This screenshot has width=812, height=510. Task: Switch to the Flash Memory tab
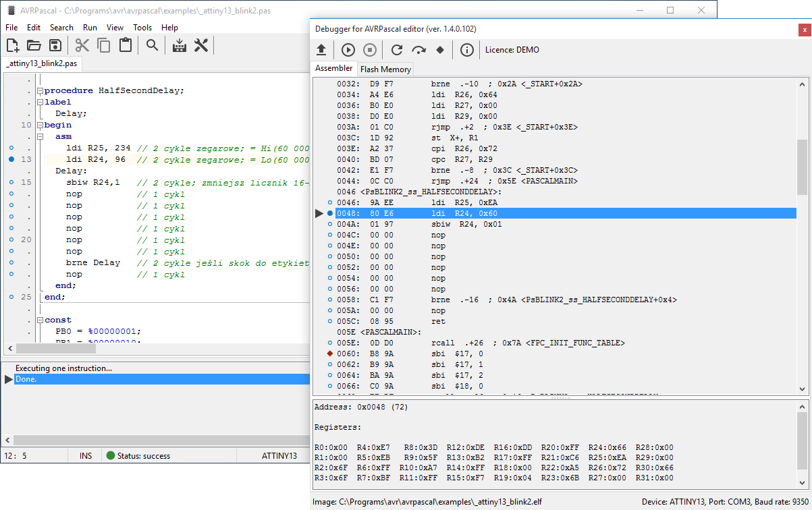point(385,69)
